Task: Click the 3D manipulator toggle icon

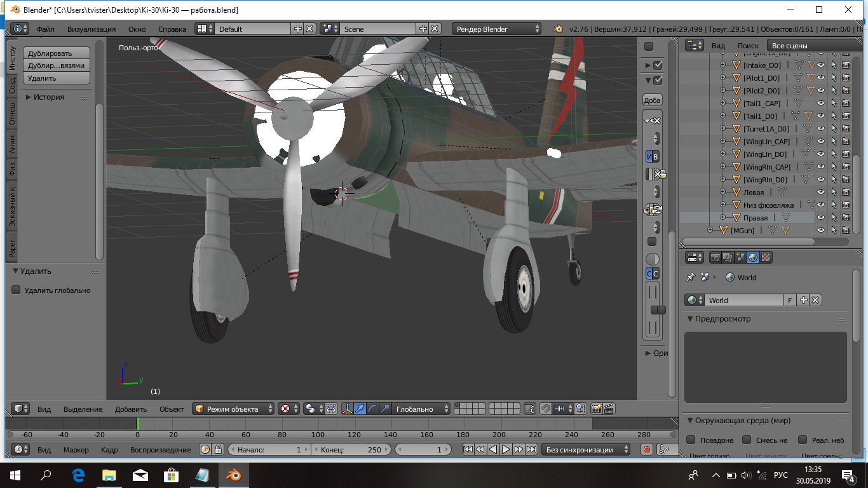Action: click(346, 409)
